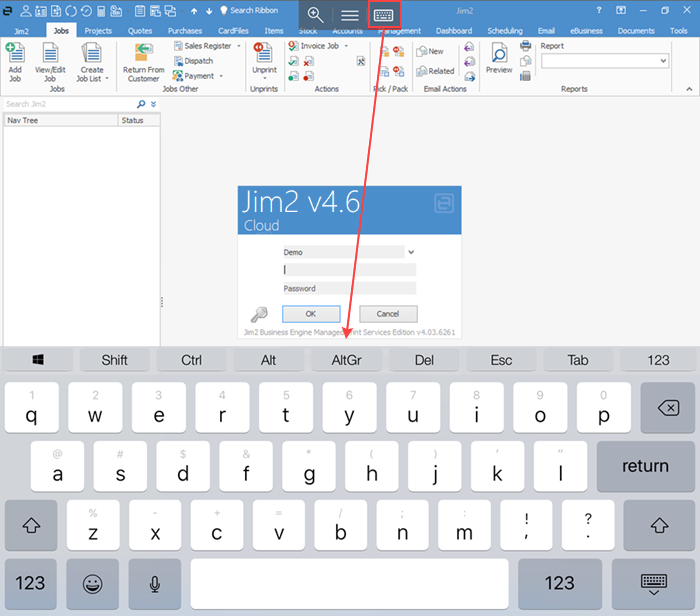Viewport: 700px width, 616px height.
Task: Open the hamburger menu icon
Action: 350,16
